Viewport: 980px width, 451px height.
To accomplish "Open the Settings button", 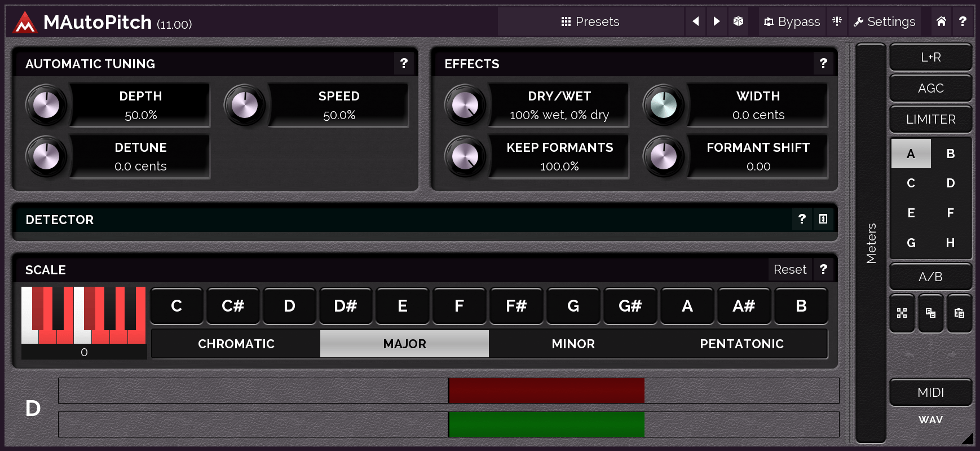I will pos(884,21).
